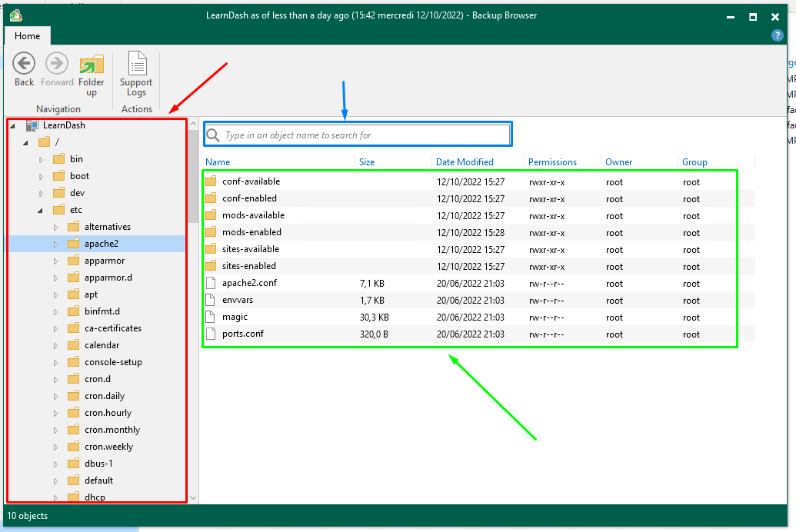Go back using the Back navigation button
Viewport: 796px width, 532px height.
click(x=24, y=69)
